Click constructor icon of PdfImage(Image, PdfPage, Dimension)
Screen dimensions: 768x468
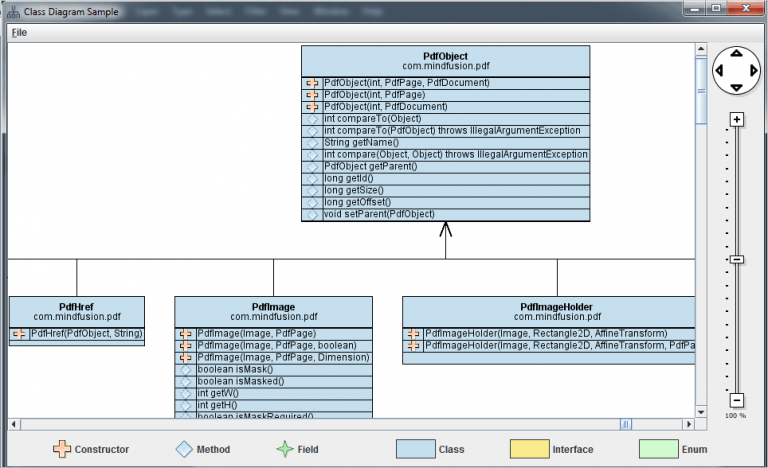[x=186, y=358]
